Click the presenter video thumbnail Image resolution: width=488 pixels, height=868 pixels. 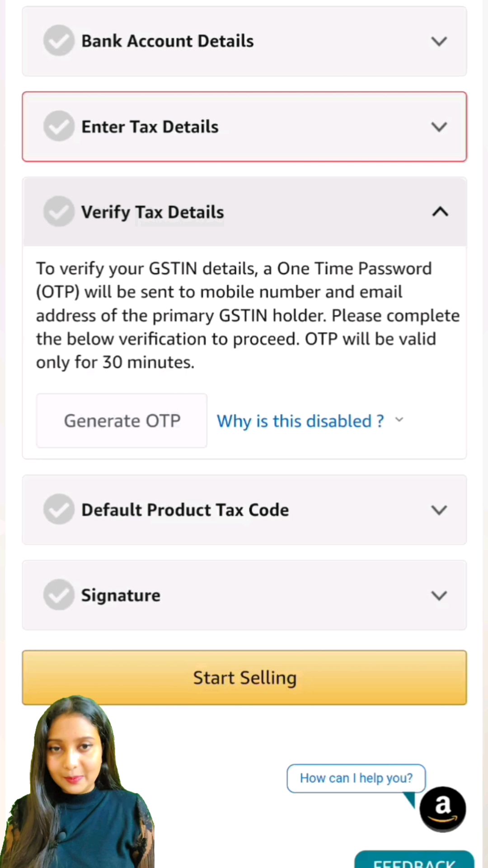[77, 782]
